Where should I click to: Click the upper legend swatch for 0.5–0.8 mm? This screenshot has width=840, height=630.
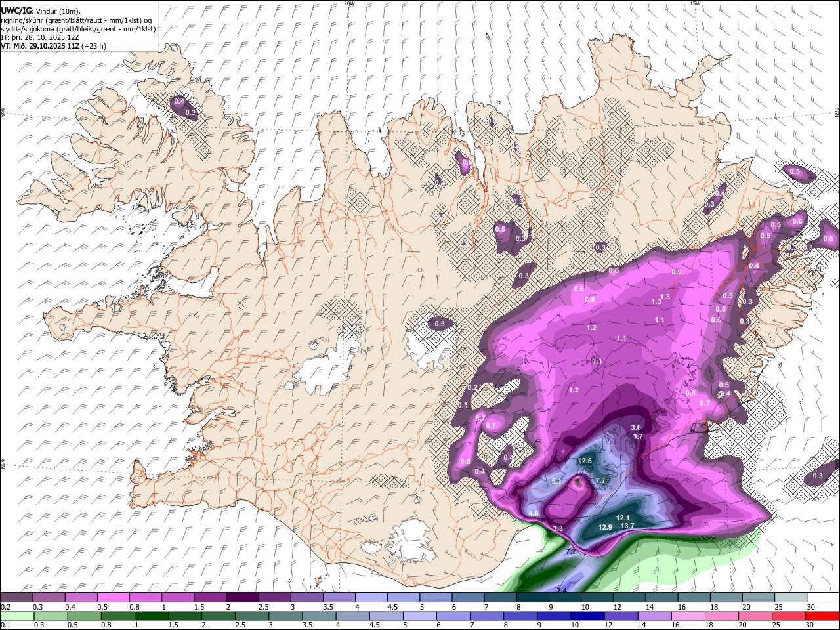(114, 597)
